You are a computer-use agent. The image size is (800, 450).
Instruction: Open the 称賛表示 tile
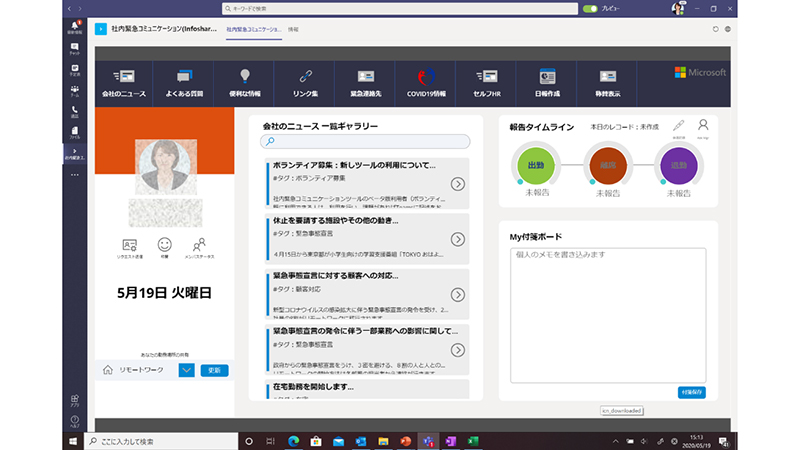[x=608, y=84]
